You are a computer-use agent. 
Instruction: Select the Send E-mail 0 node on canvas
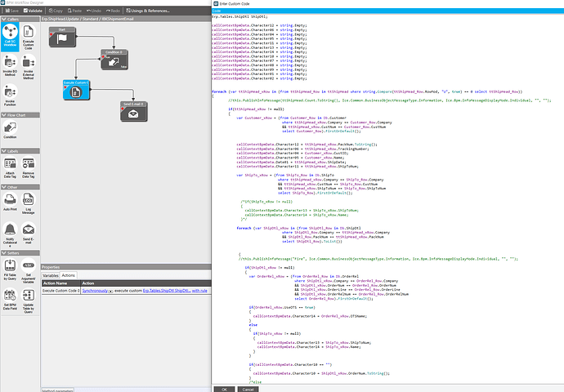(134, 111)
